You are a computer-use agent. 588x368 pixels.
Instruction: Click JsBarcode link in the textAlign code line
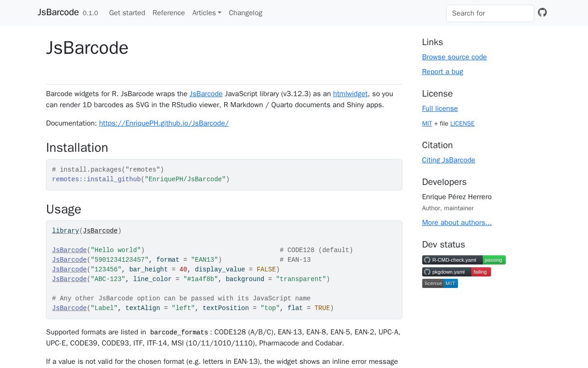coord(69,308)
